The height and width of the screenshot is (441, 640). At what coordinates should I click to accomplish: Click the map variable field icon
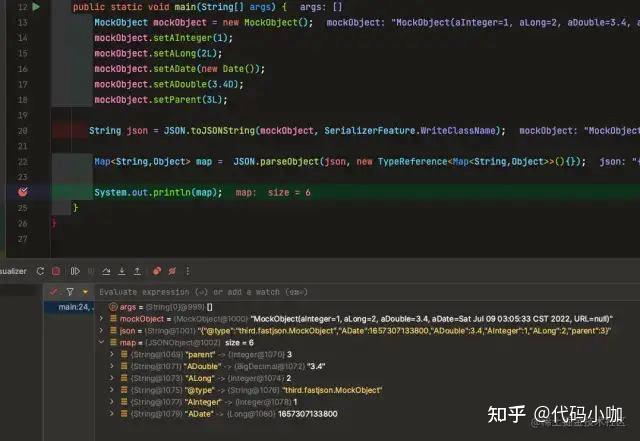(x=113, y=343)
